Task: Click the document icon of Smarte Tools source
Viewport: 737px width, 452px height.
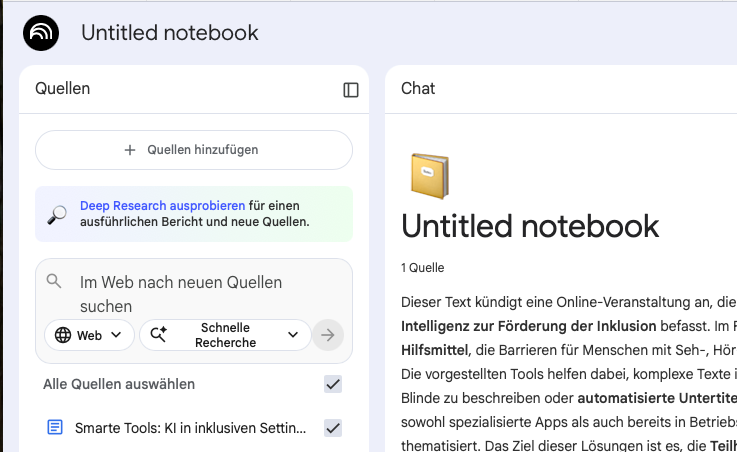Action: [x=55, y=428]
